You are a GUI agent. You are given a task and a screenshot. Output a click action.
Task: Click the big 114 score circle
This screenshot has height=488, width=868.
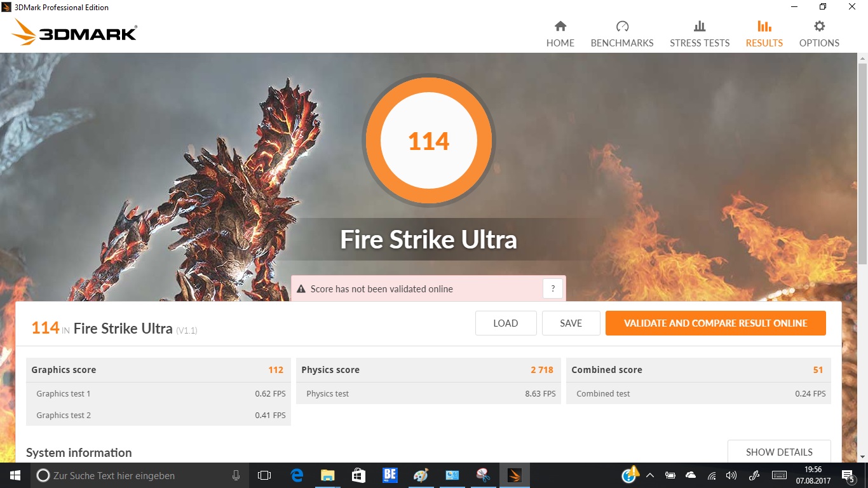tap(428, 141)
